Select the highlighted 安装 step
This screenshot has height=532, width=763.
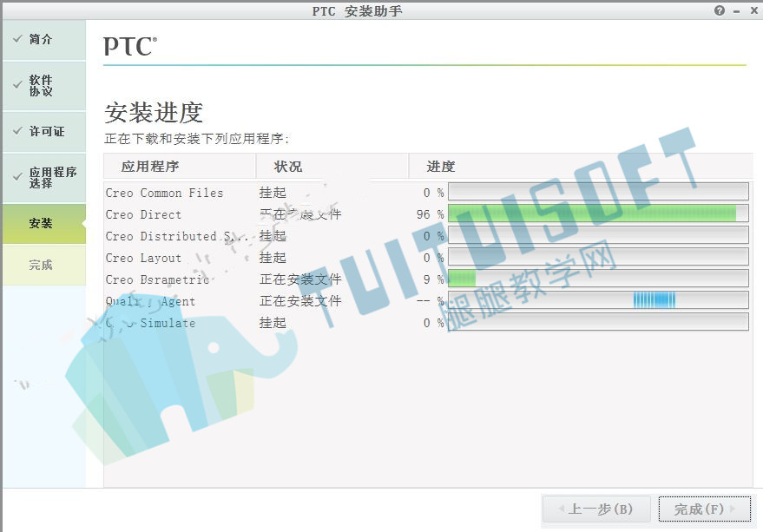pos(41,223)
